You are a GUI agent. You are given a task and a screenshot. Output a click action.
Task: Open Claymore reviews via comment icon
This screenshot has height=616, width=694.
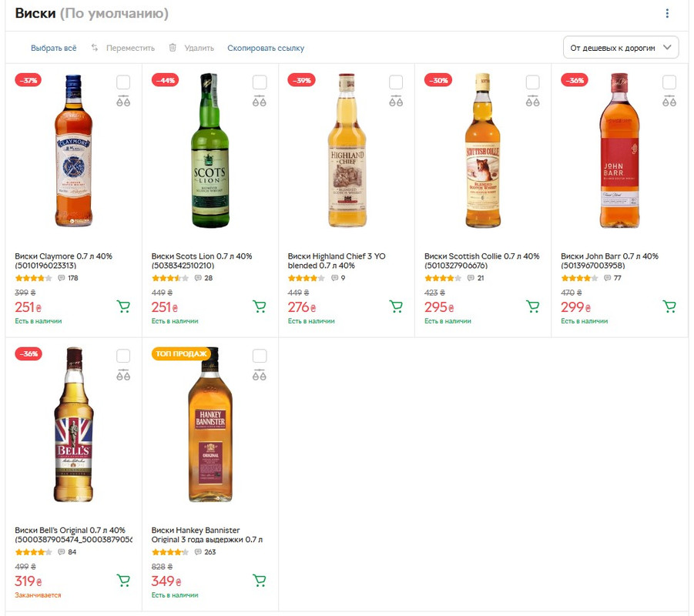62,278
